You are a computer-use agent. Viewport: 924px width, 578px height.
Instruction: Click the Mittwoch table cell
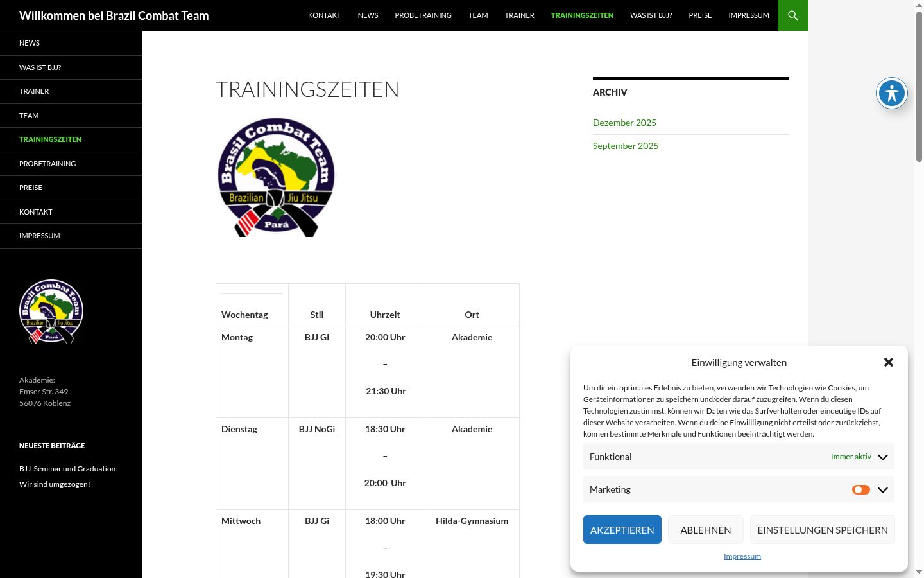pos(252,544)
